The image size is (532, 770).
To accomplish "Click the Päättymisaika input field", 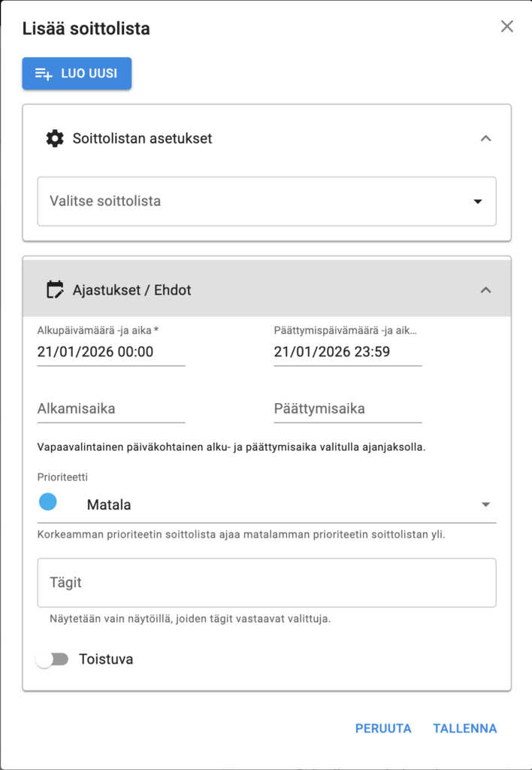I will click(x=347, y=409).
